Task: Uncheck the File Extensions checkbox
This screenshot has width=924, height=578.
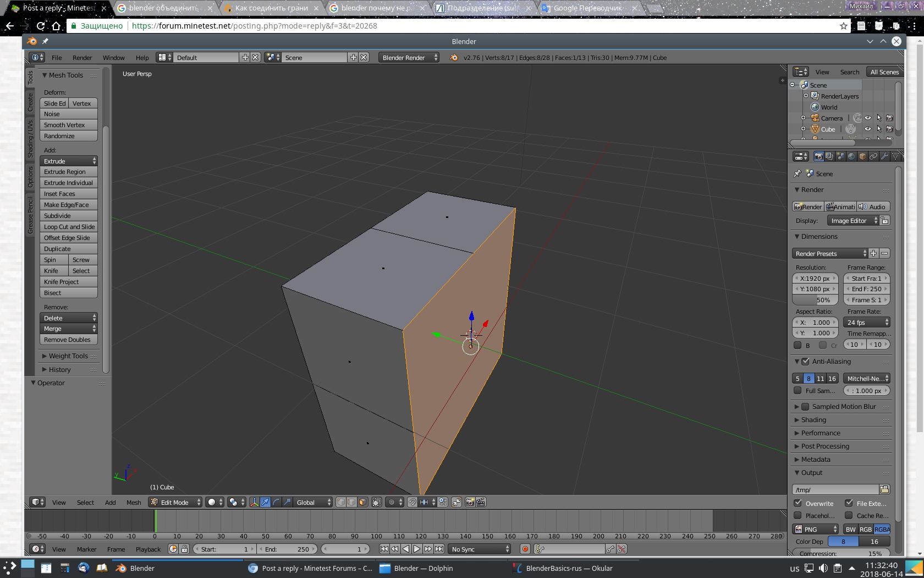Action: tap(849, 503)
